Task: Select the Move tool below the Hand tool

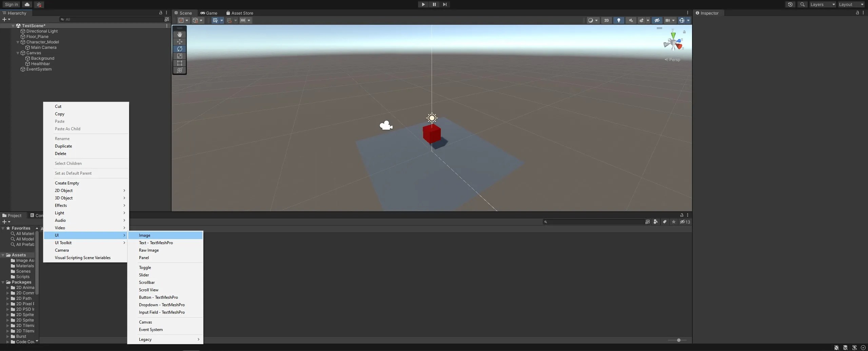Action: (179, 41)
